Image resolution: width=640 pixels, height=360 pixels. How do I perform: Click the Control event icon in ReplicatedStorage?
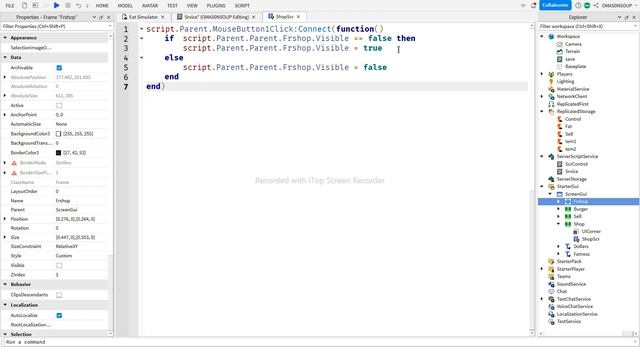[560, 119]
